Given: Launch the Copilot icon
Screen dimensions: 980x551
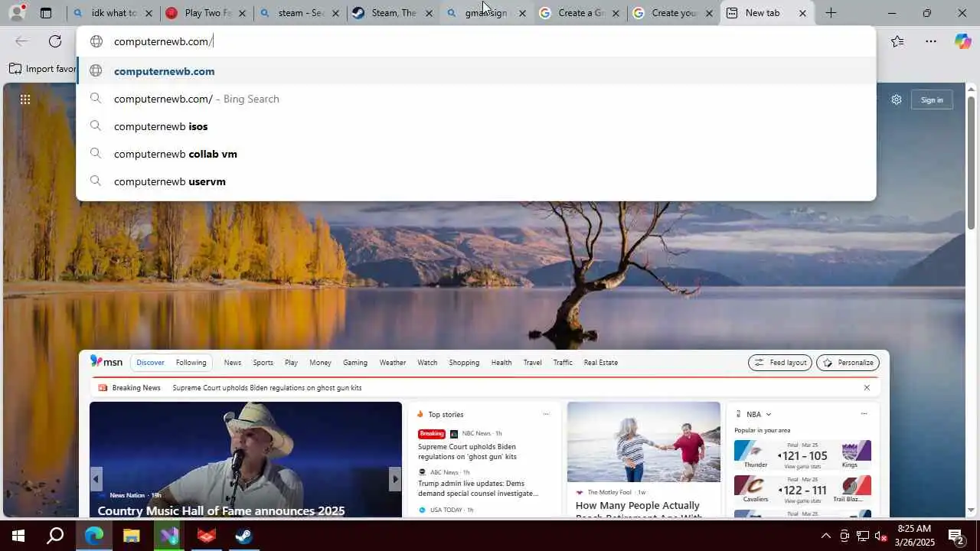Looking at the screenshot, I should pyautogui.click(x=962, y=41).
